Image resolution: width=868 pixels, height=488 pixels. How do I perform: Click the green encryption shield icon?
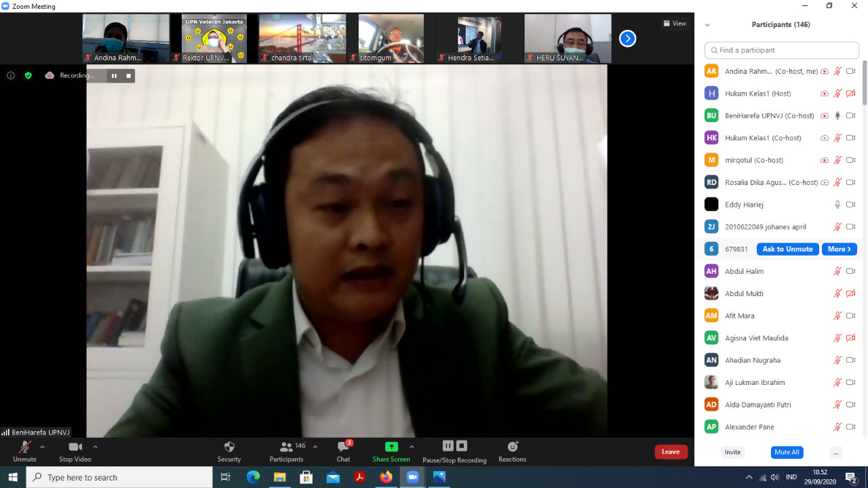(28, 75)
